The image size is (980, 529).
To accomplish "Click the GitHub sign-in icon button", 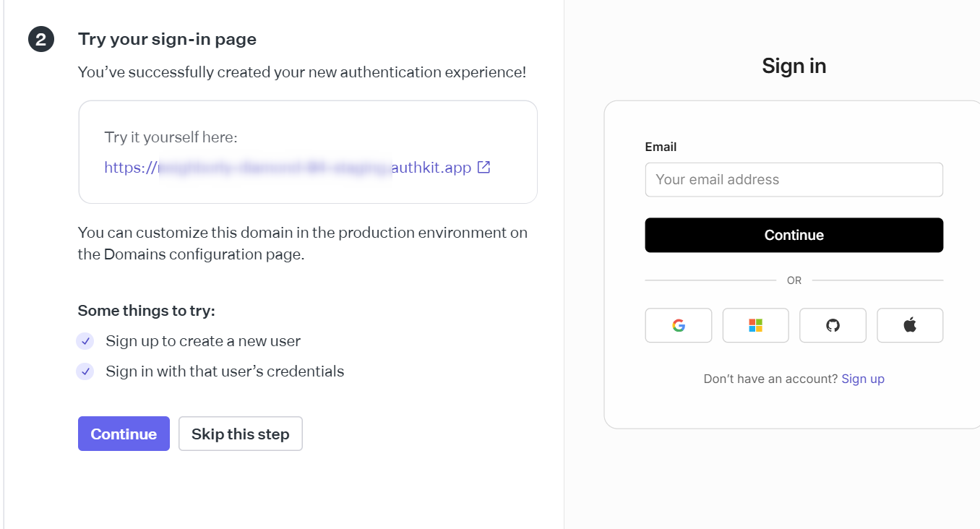I will click(833, 325).
